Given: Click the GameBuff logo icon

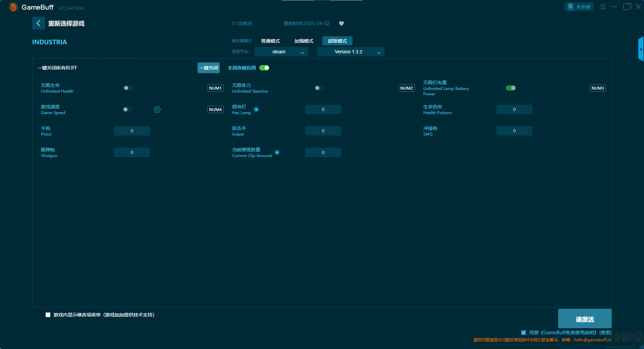Looking at the screenshot, I should 13,7.
